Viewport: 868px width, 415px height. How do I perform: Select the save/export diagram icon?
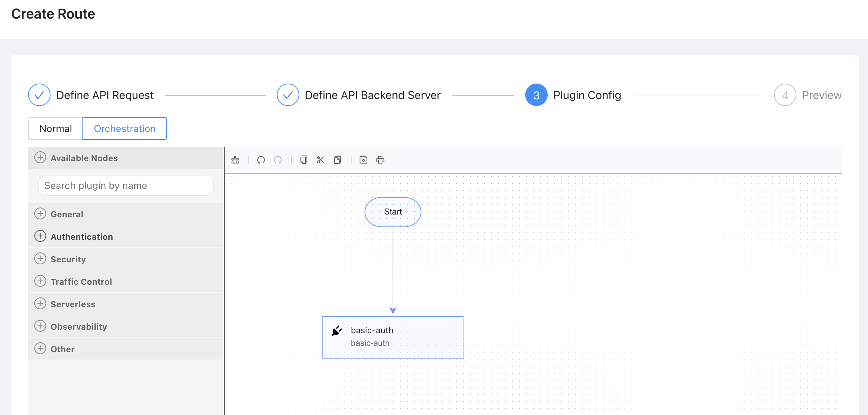363,160
